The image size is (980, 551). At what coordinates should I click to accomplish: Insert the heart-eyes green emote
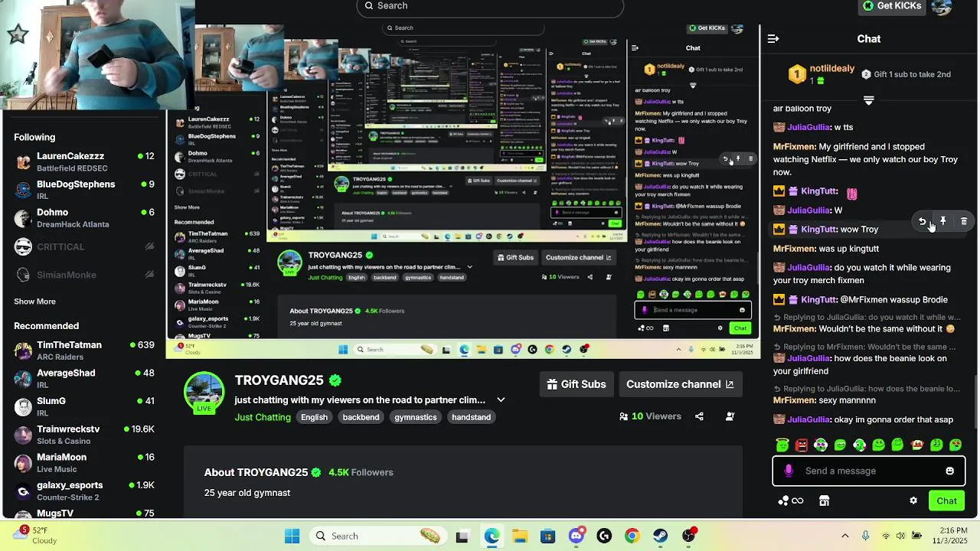[x=955, y=445]
